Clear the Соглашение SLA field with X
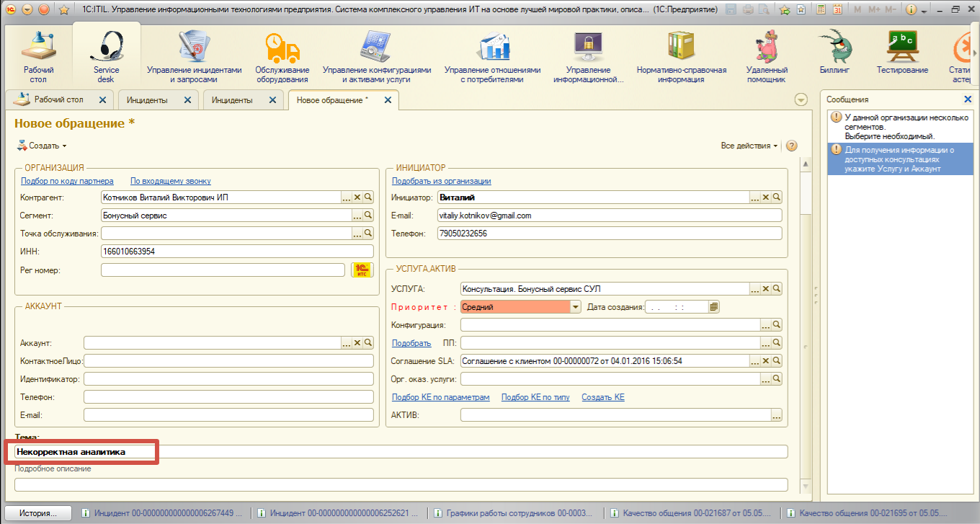 click(x=765, y=361)
